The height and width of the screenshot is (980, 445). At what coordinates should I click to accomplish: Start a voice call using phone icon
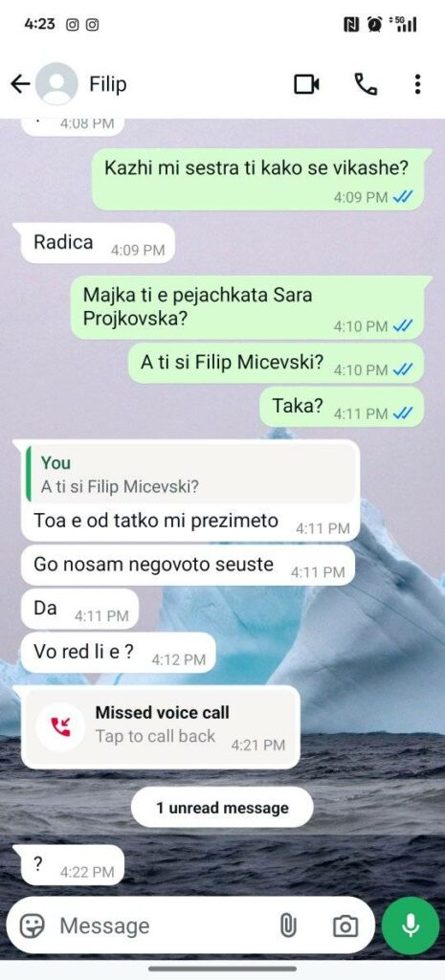coord(366,84)
